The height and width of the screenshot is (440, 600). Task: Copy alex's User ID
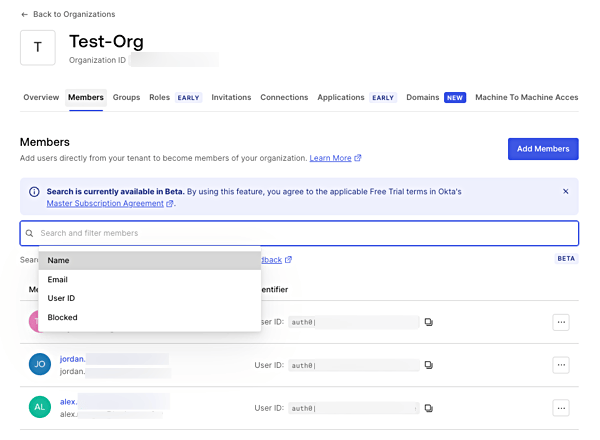(x=429, y=408)
